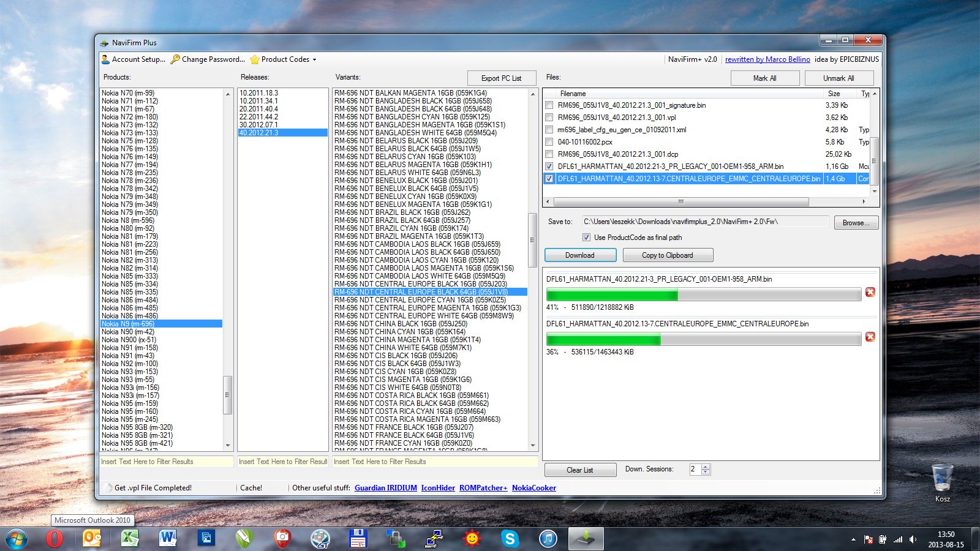Expand the Product Codes dropdown menu
The height and width of the screenshot is (551, 980).
pos(283,59)
